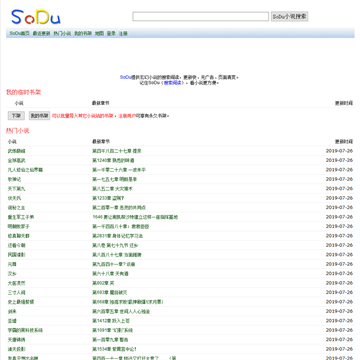Image resolution: width=360 pixels, height=360 pixels.
Task: Click the 我的书架 button beside 下架
Action: pos(39,116)
